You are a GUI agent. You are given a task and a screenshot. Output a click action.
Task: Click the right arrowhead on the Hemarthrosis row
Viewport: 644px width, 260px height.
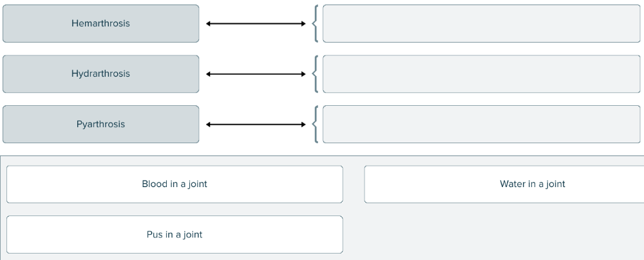click(x=303, y=24)
